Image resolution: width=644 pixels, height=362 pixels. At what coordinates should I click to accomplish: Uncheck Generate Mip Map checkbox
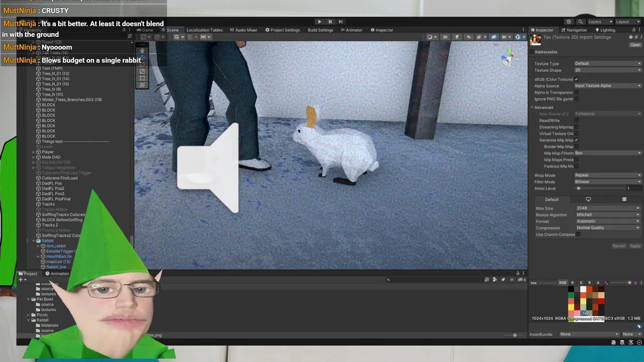click(577, 140)
